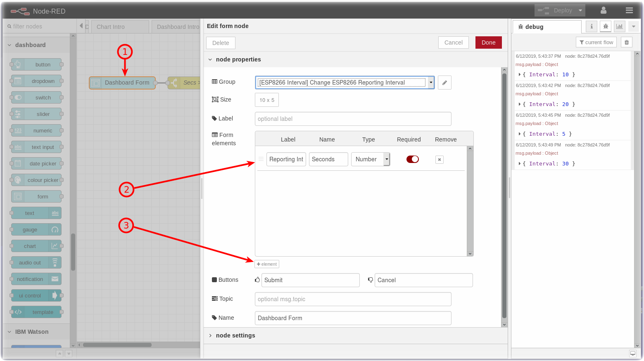
Task: Select the numeric palette node
Action: pos(36,130)
